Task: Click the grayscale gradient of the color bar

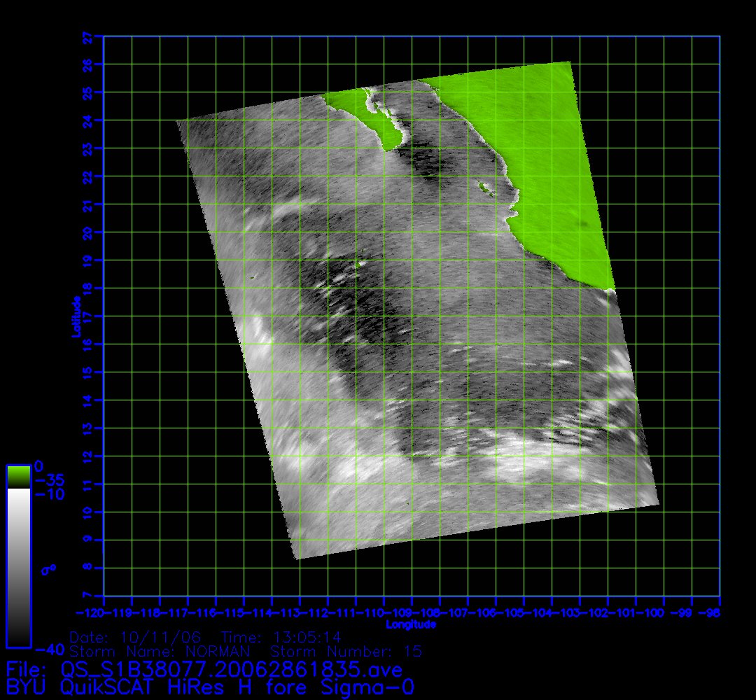Action: coord(18,567)
